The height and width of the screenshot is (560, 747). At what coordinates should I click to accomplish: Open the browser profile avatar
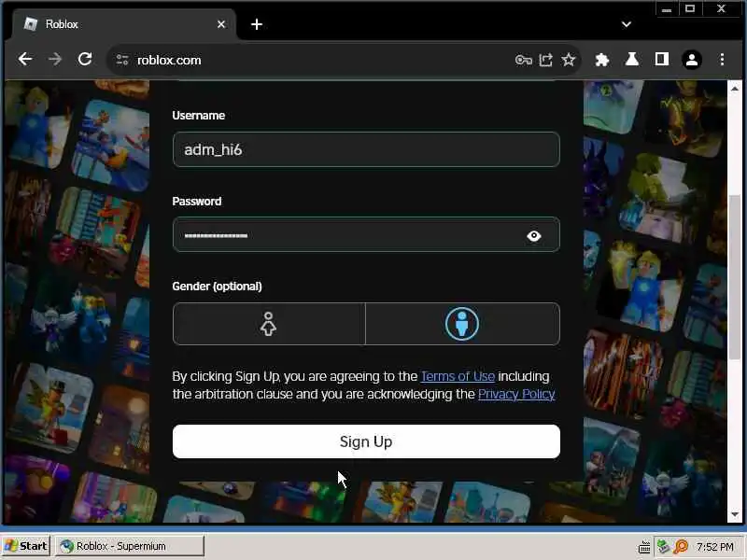pyautogui.click(x=692, y=60)
